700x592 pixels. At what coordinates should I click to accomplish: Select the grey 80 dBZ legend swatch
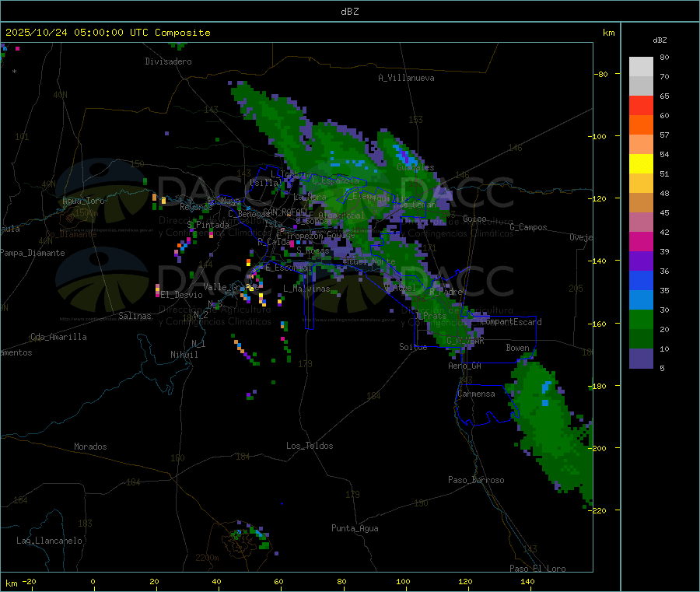641,67
